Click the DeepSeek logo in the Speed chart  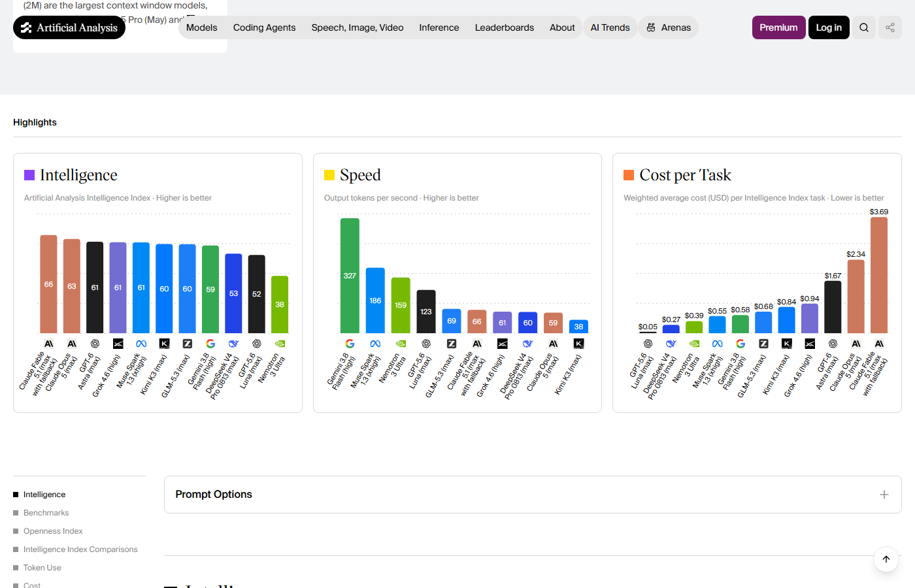click(528, 344)
